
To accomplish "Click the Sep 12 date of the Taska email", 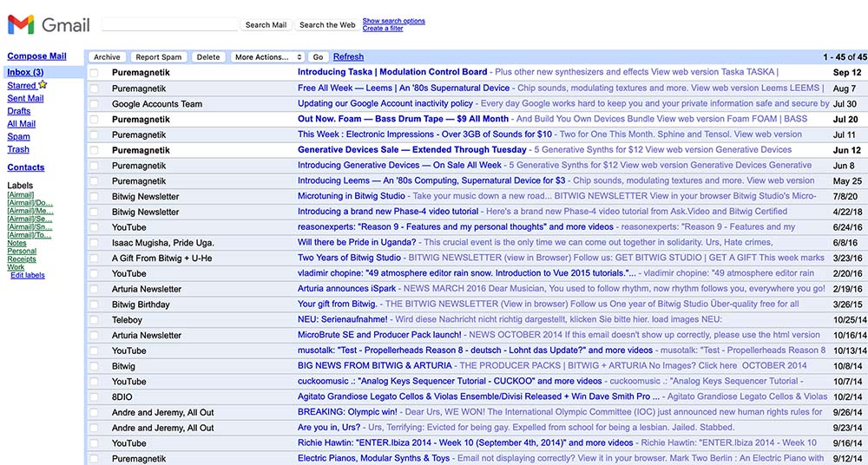I will pos(847,73).
